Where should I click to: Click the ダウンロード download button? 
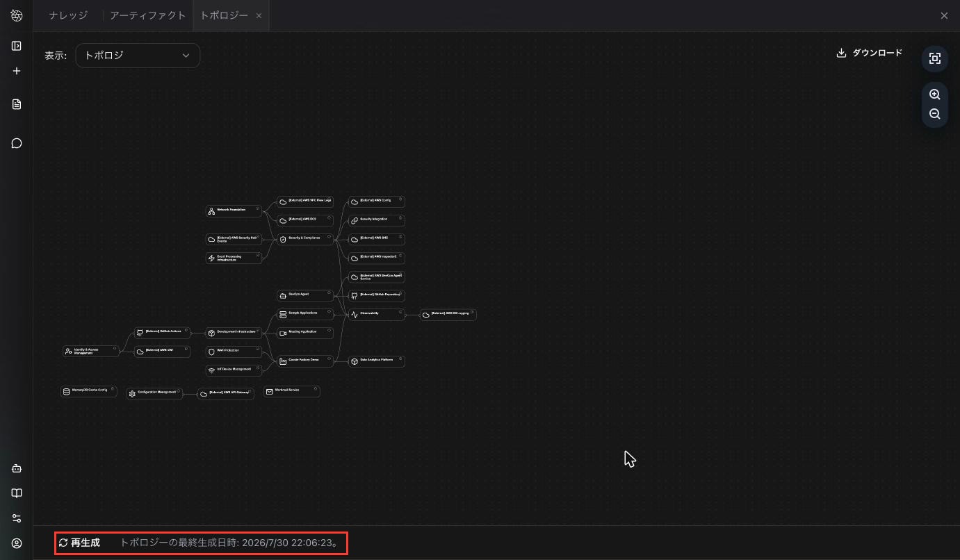point(870,53)
